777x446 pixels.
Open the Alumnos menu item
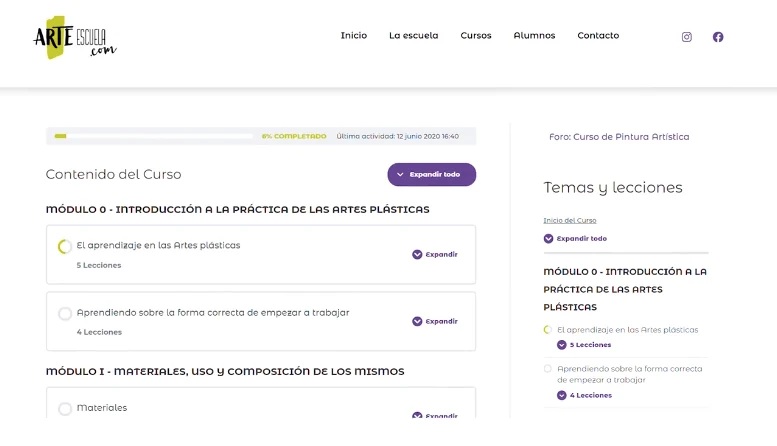pyautogui.click(x=534, y=35)
